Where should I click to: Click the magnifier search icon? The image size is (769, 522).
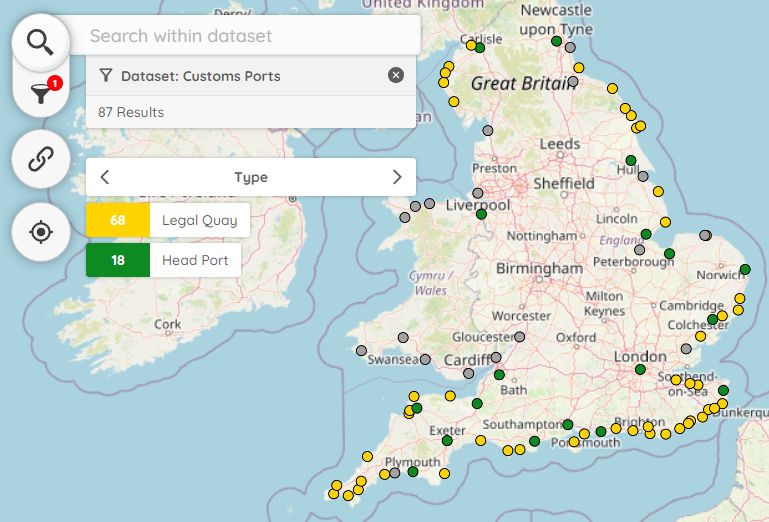click(40, 42)
